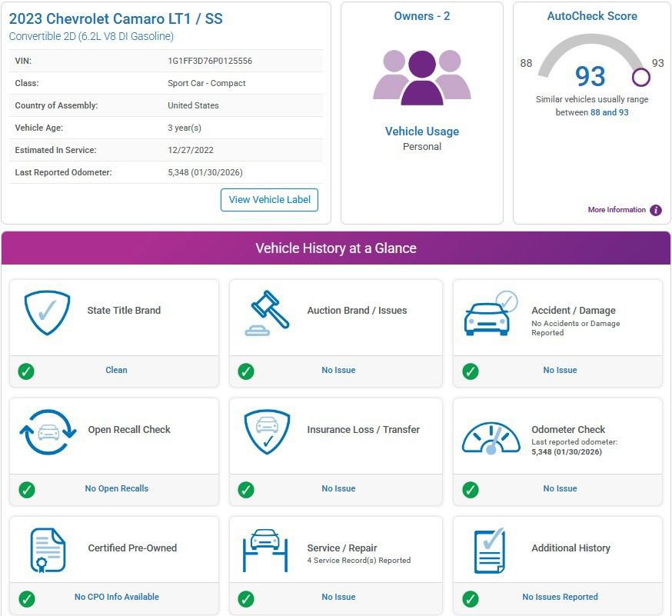
Task: Click the green checkmark beside Clean
Action: [x=26, y=371]
